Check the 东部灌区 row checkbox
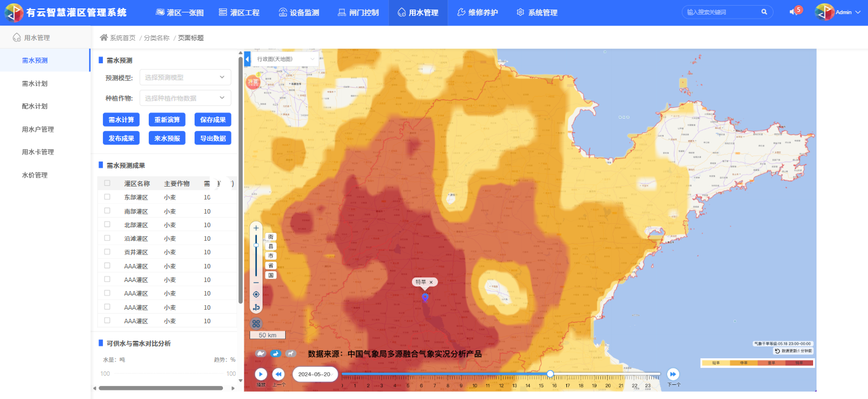 107,197
